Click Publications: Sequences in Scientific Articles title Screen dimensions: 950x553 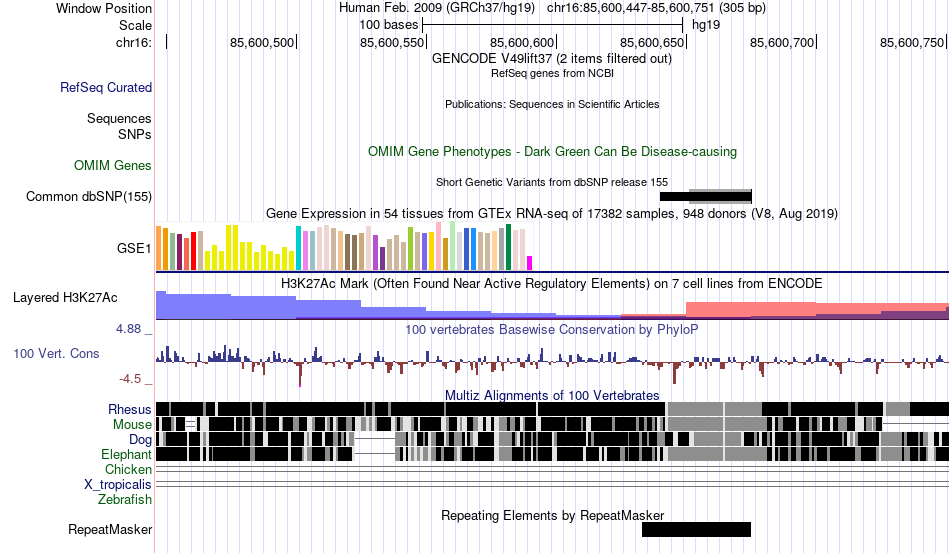(x=552, y=104)
